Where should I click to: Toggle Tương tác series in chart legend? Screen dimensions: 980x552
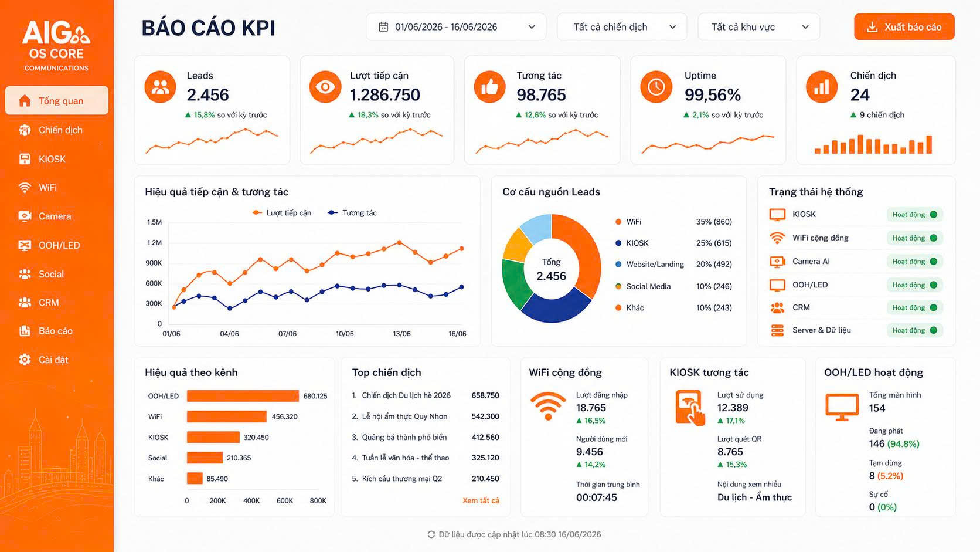[x=352, y=213]
